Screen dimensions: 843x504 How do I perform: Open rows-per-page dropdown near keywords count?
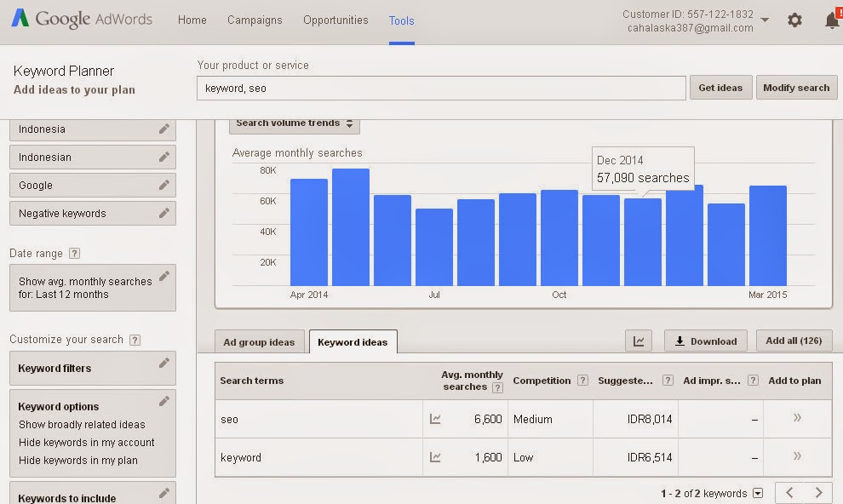758,493
